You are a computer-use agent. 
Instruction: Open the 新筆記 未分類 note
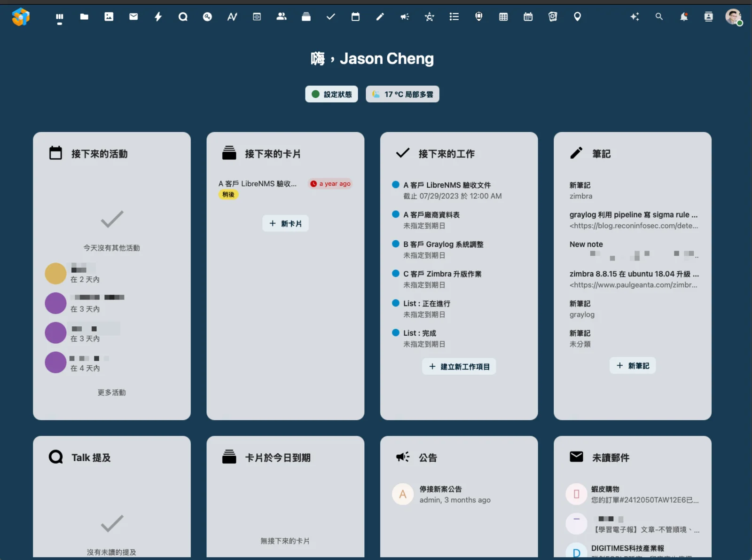coord(633,339)
